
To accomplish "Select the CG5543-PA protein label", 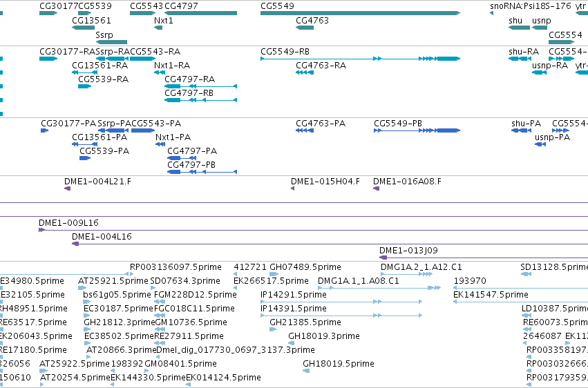I will (x=156, y=123).
